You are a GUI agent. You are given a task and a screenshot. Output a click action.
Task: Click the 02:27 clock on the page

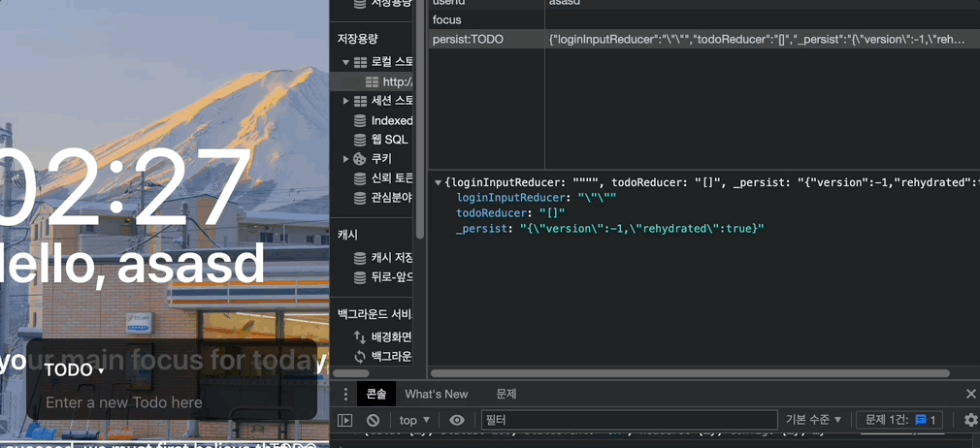(x=125, y=187)
